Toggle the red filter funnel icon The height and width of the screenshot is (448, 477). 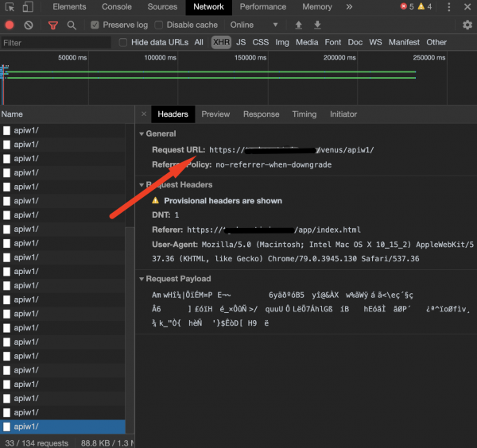(53, 25)
